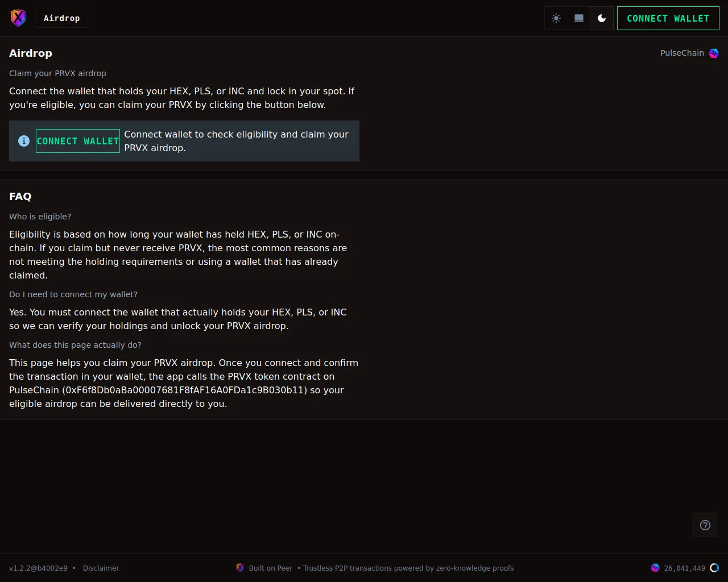Viewport: 728px width, 582px height.
Task: Switch to light theme sun icon
Action: pyautogui.click(x=556, y=18)
